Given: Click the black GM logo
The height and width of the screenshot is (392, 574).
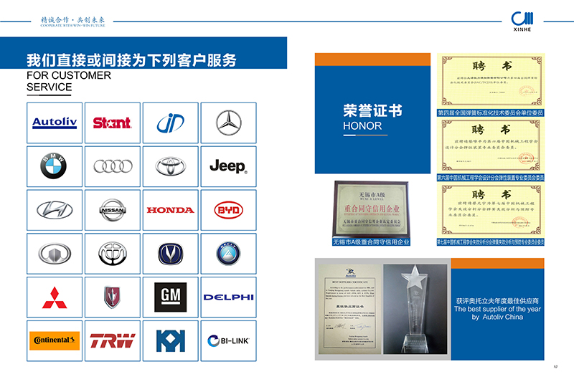Looking at the screenshot, I should click(x=170, y=297).
